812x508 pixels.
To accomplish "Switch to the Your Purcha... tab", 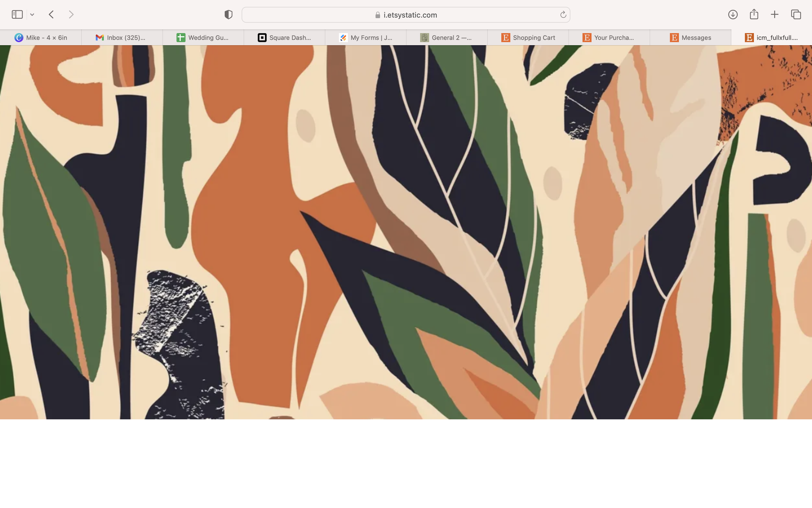I will [x=609, y=38].
